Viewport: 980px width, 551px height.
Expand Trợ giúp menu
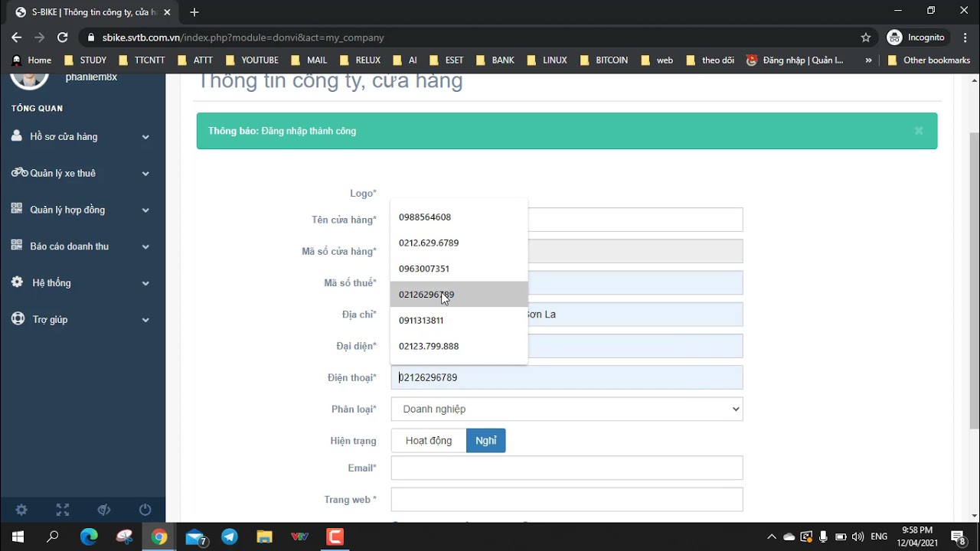pos(83,319)
